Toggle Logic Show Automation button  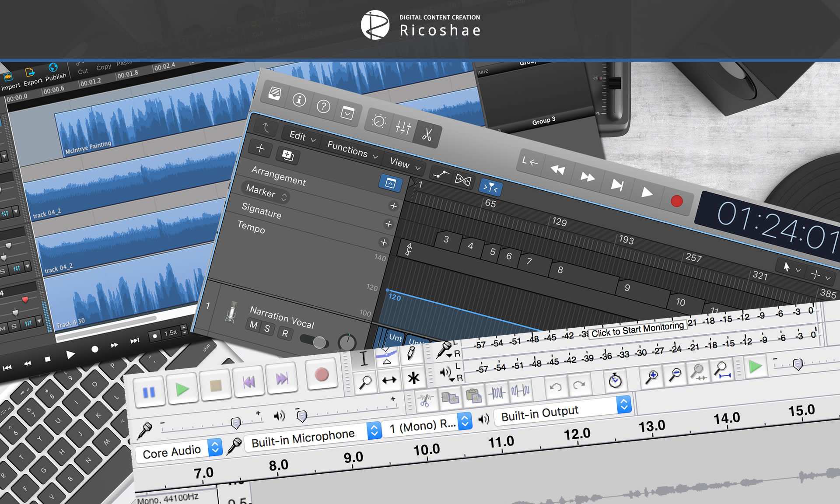[441, 175]
